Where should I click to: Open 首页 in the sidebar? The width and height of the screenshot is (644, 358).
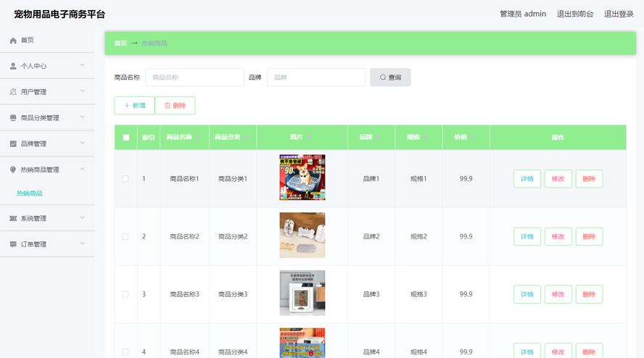pos(47,41)
